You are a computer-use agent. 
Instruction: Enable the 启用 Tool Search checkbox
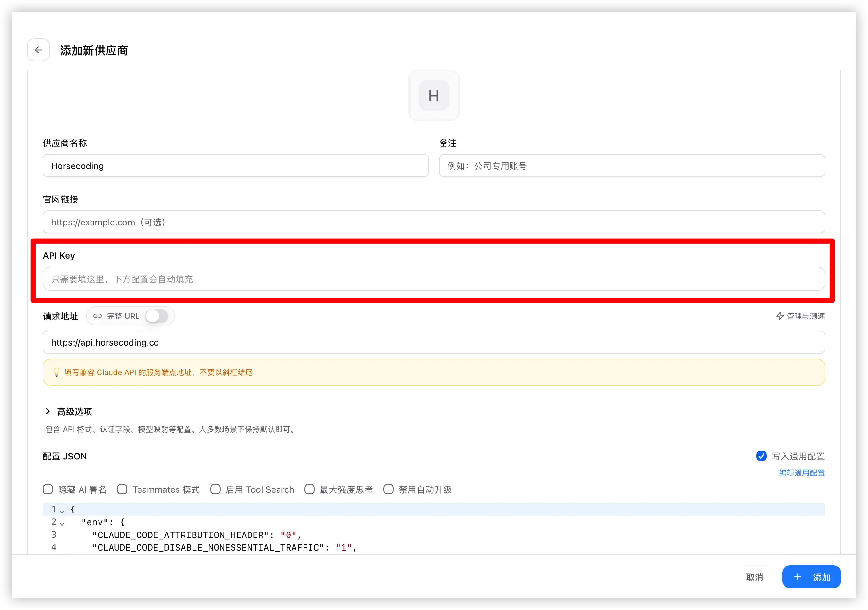pyautogui.click(x=216, y=489)
